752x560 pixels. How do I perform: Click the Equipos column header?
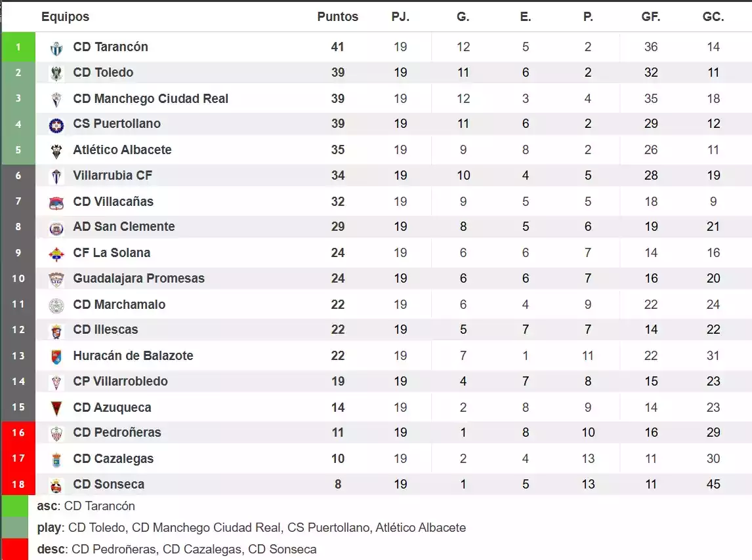(65, 17)
